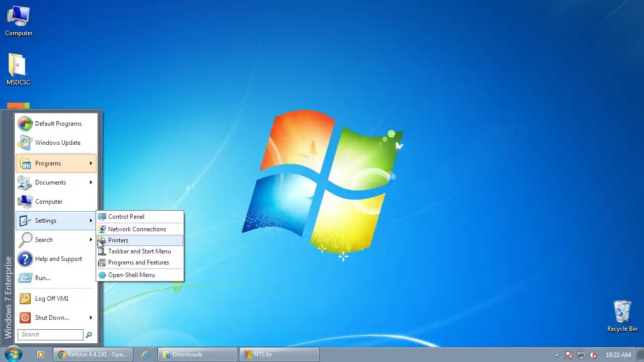The image size is (644, 362).
Task: Switch to the Downloads Explorer window
Action: [198, 354]
